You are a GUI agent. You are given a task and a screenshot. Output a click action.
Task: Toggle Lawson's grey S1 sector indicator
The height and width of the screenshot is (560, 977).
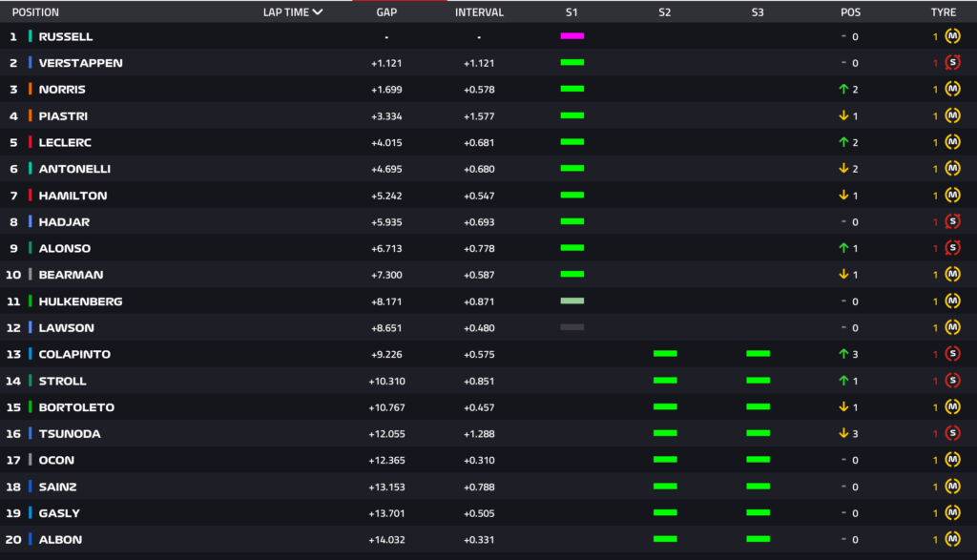571,327
